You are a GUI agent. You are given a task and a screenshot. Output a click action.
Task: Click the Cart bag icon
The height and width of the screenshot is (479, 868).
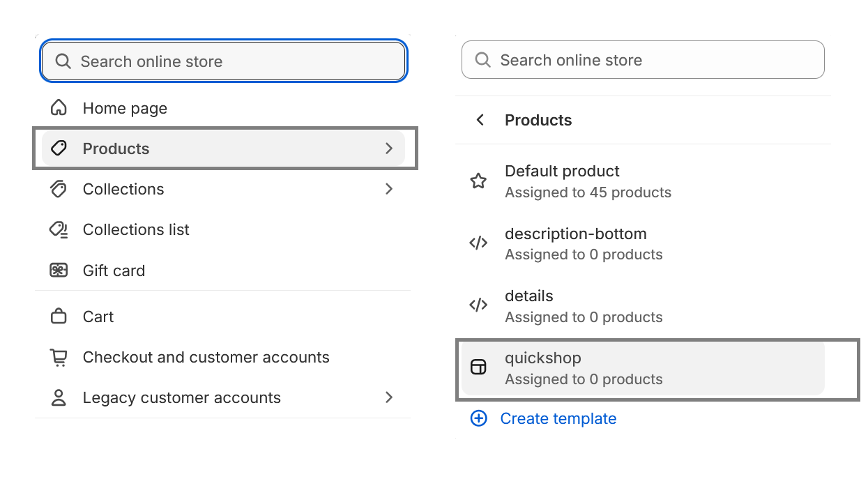tap(59, 316)
